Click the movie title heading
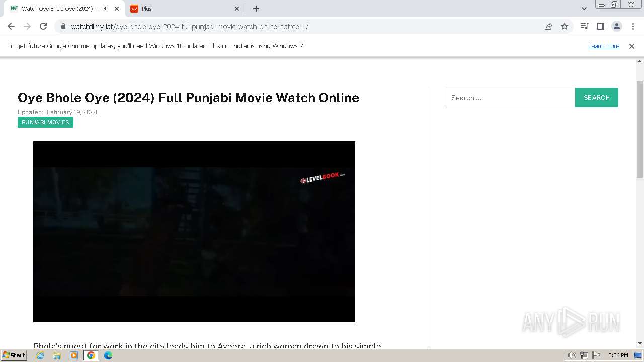The height and width of the screenshot is (362, 644). (188, 98)
